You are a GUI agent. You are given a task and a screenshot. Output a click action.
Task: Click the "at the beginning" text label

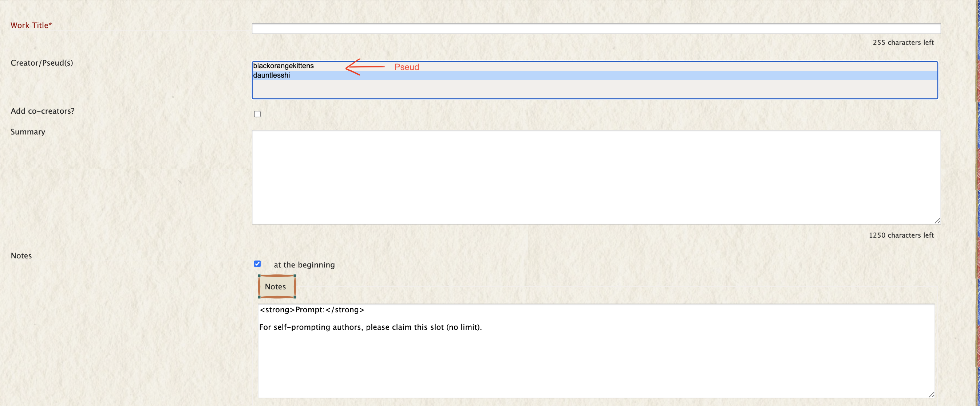click(x=304, y=265)
